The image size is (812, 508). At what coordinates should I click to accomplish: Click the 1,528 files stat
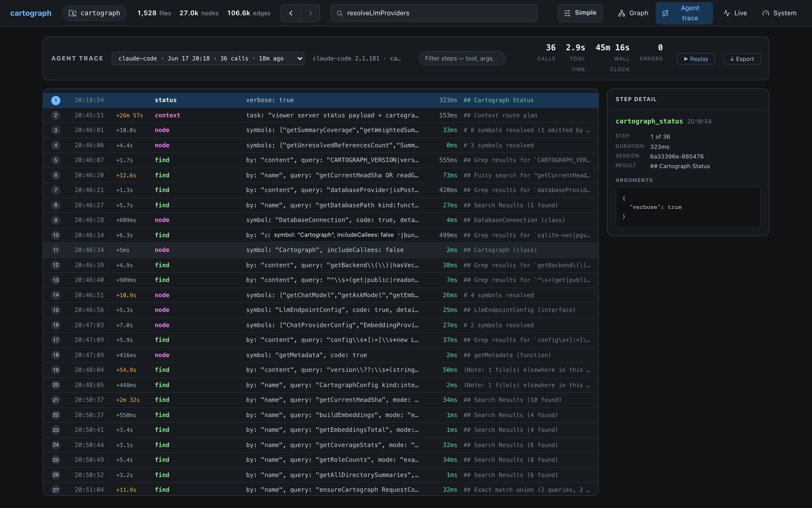(x=154, y=13)
